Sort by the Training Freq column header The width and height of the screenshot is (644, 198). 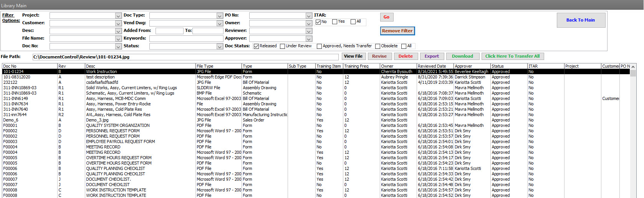coord(361,66)
